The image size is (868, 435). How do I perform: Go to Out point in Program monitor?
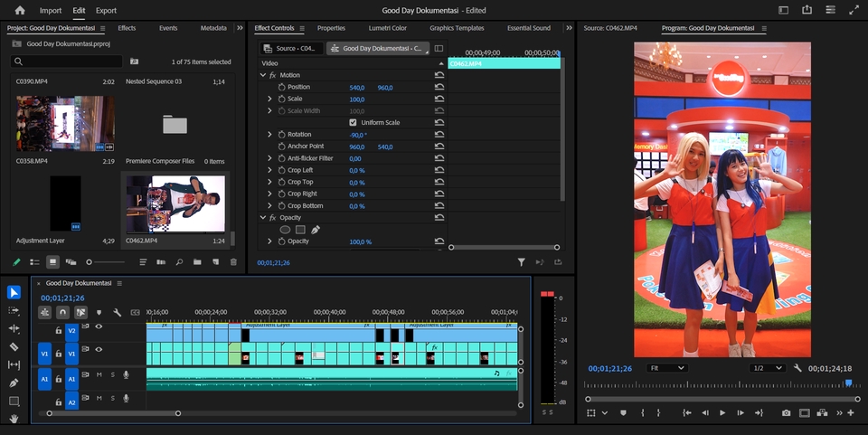coord(759,413)
